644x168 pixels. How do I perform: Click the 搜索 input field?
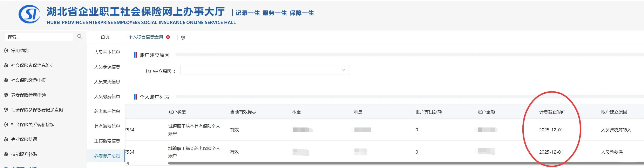(x=39, y=37)
